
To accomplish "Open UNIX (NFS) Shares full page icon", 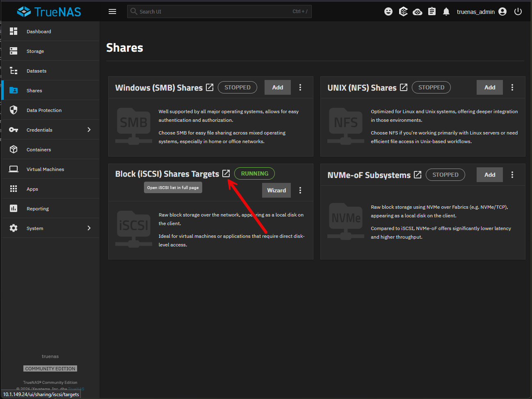I will pyautogui.click(x=404, y=87).
